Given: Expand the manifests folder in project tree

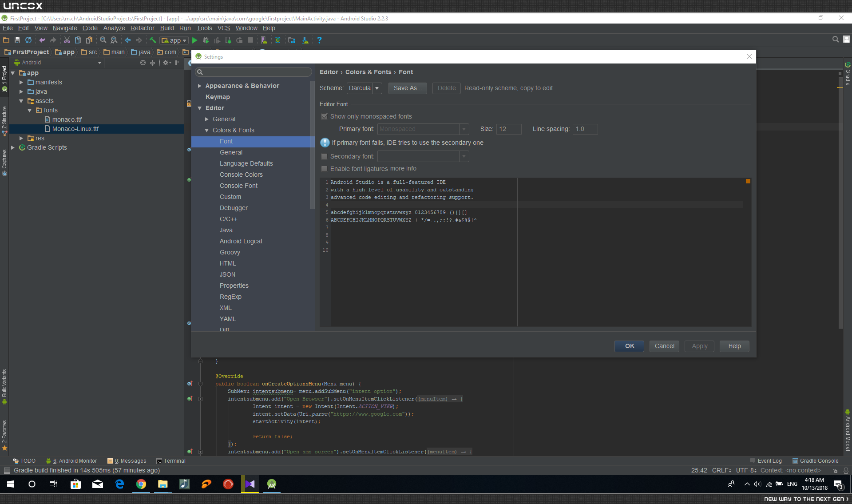Looking at the screenshot, I should 21,82.
